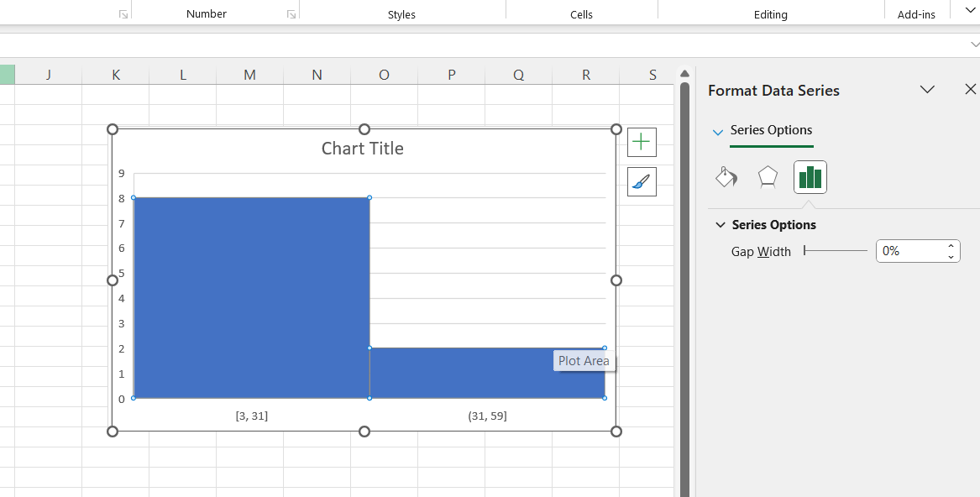Screen dimensions: 980x497
Task: Open Chart Elements with plus icon
Action: tap(642, 142)
